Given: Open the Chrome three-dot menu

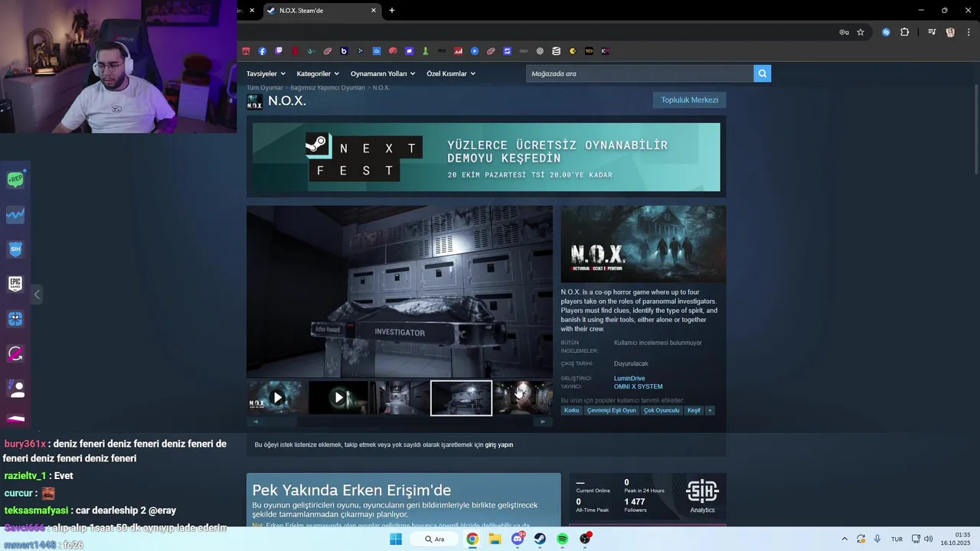Looking at the screenshot, I should point(969,32).
